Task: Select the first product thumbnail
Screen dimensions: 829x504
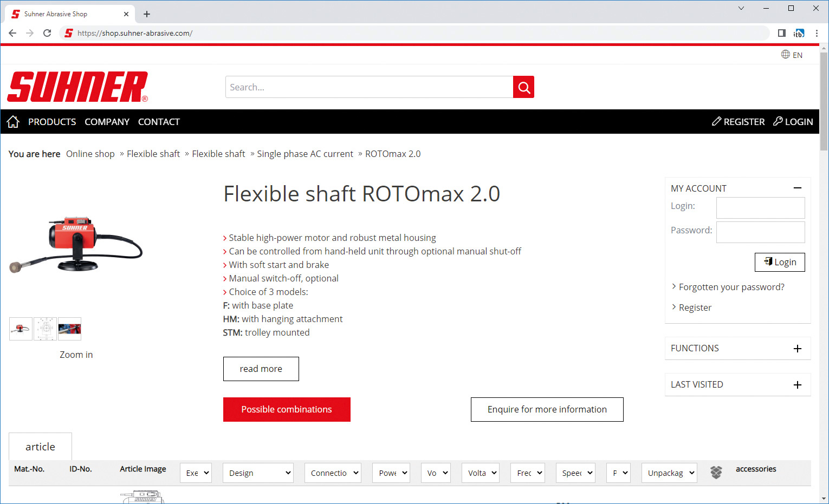Action: tap(21, 329)
